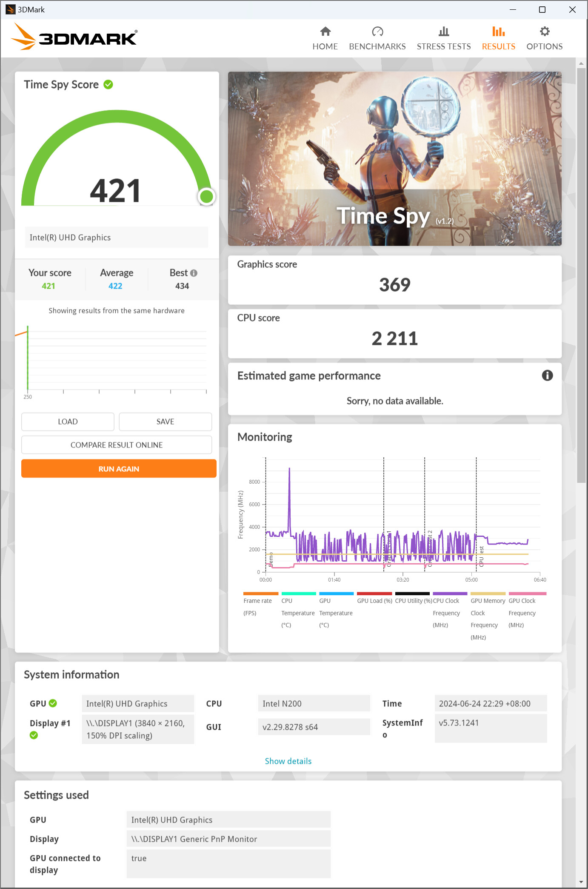Expand system info with Show details

[288, 761]
